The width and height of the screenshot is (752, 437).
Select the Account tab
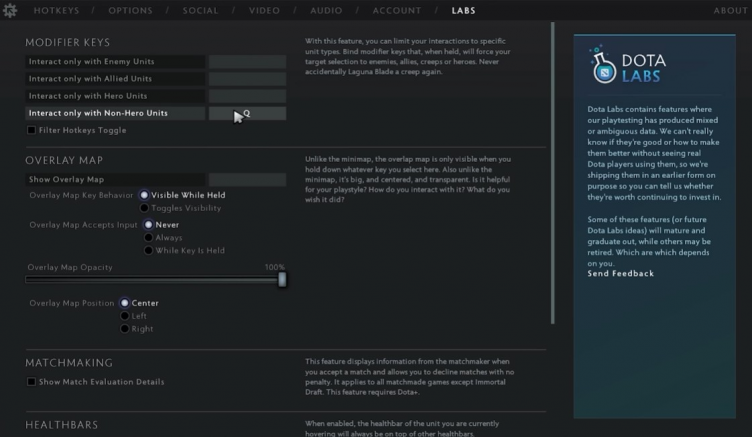[x=396, y=11]
